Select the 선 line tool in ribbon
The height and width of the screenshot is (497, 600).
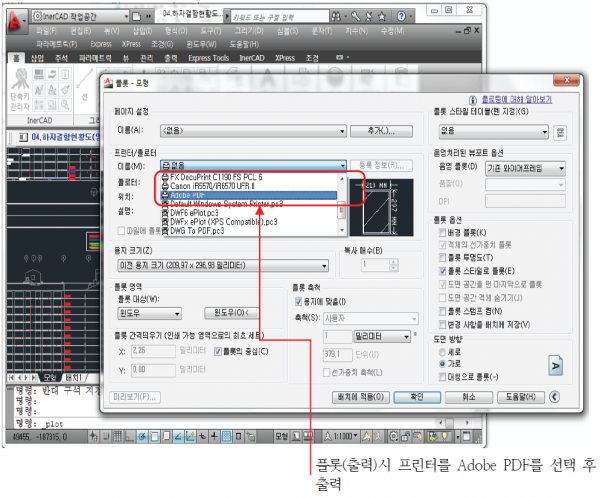click(85, 85)
